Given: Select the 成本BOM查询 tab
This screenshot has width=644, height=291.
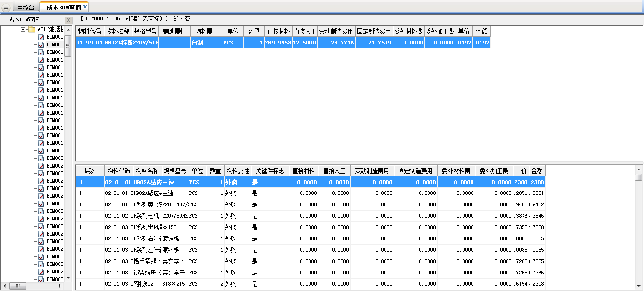Looking at the screenshot, I should 63,8.
